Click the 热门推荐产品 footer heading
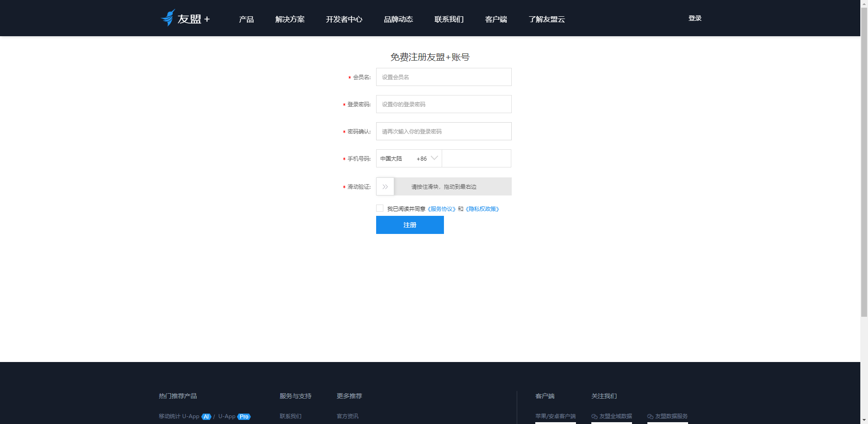The width and height of the screenshot is (868, 424). (178, 396)
